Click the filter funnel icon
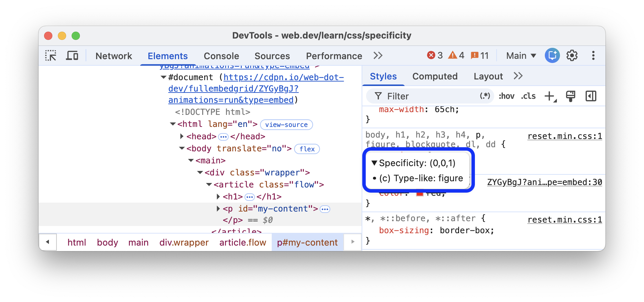The width and height of the screenshot is (644, 302). click(378, 96)
